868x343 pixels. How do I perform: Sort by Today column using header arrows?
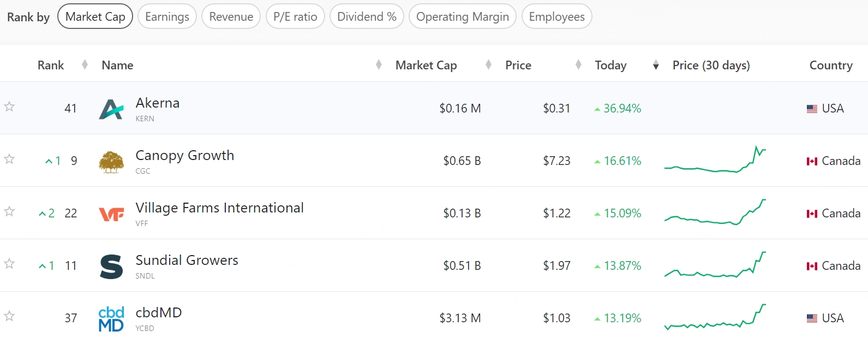click(656, 66)
